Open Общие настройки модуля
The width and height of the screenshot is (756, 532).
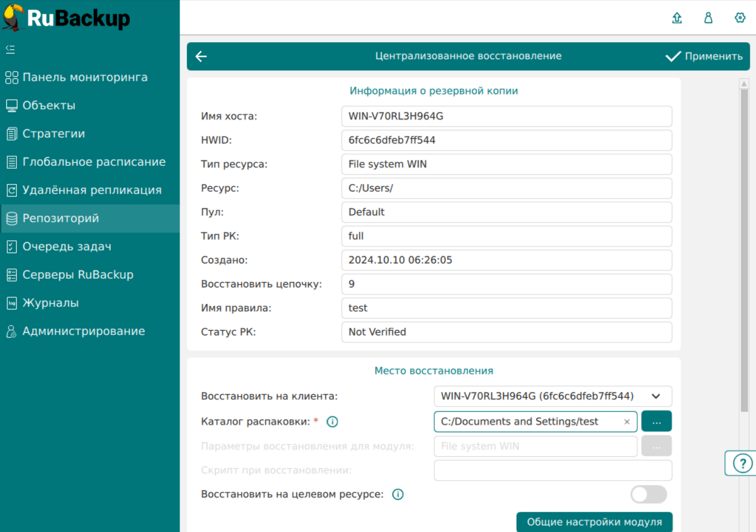(x=594, y=522)
